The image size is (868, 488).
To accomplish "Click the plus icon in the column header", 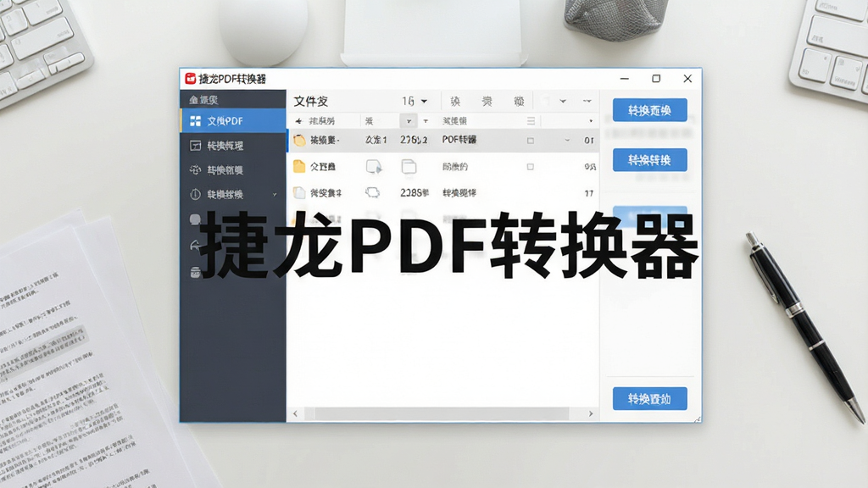I will pyautogui.click(x=299, y=120).
